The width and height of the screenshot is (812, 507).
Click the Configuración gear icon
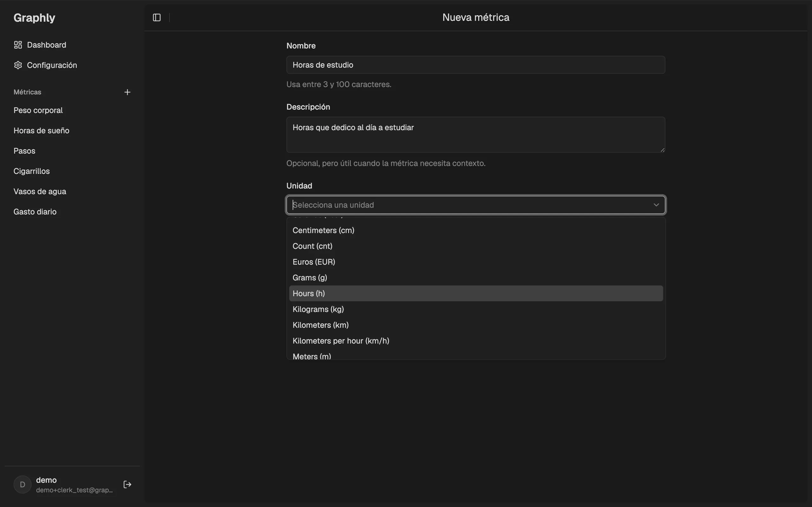point(18,65)
